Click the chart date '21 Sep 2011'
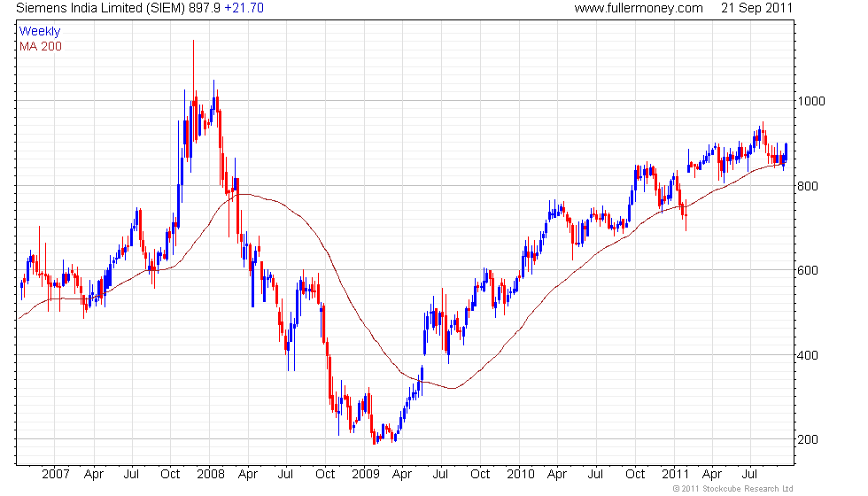This screenshot has width=868, height=496. pyautogui.click(x=756, y=8)
